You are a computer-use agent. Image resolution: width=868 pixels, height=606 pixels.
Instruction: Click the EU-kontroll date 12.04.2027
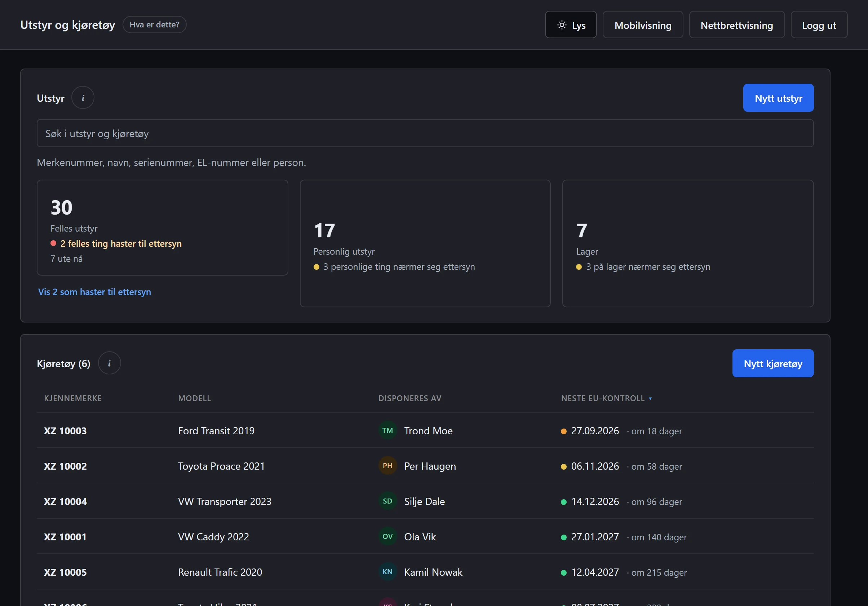coord(595,572)
